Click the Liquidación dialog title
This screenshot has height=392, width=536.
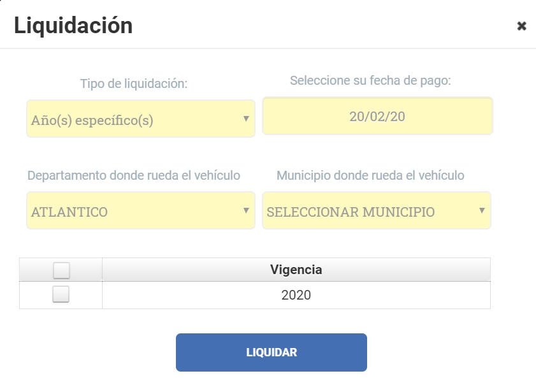(x=72, y=25)
